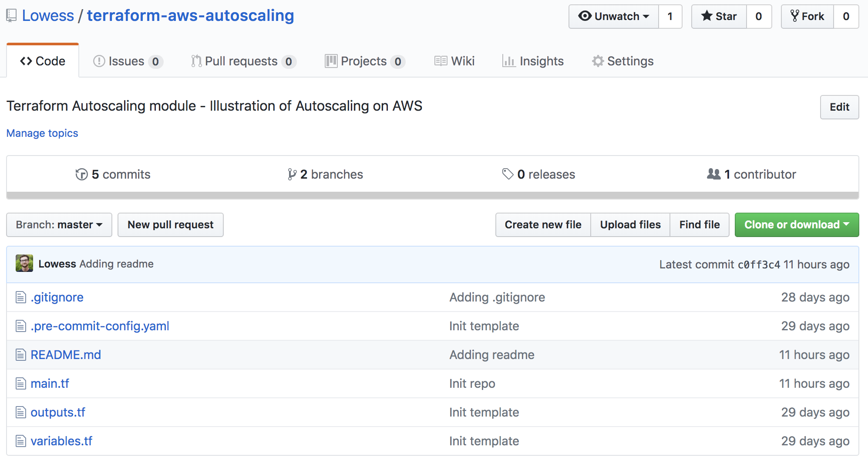Click Create new file

(543, 225)
